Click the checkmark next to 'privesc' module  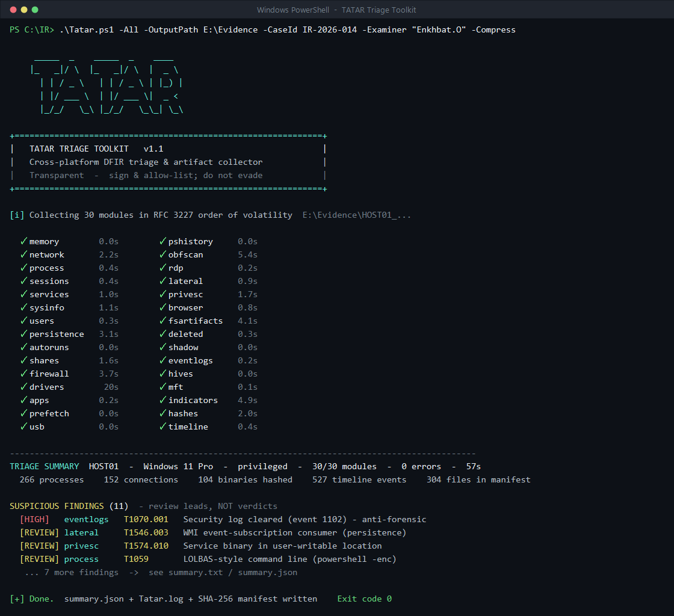[163, 294]
